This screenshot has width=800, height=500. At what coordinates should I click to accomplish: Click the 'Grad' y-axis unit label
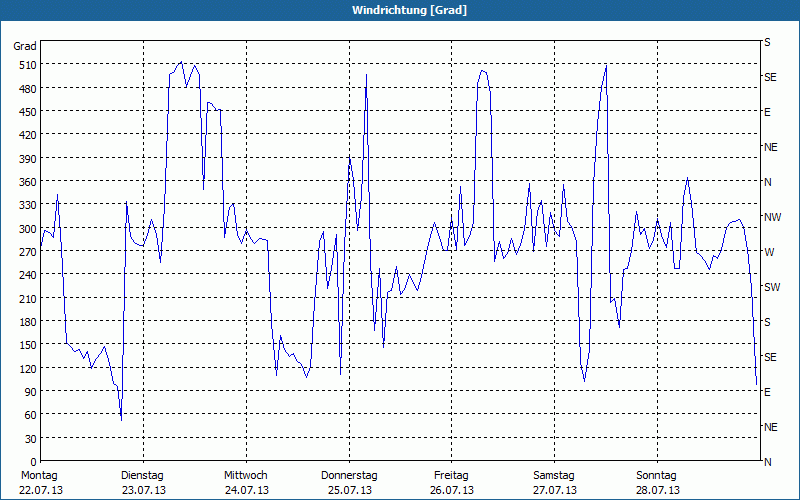[24, 46]
